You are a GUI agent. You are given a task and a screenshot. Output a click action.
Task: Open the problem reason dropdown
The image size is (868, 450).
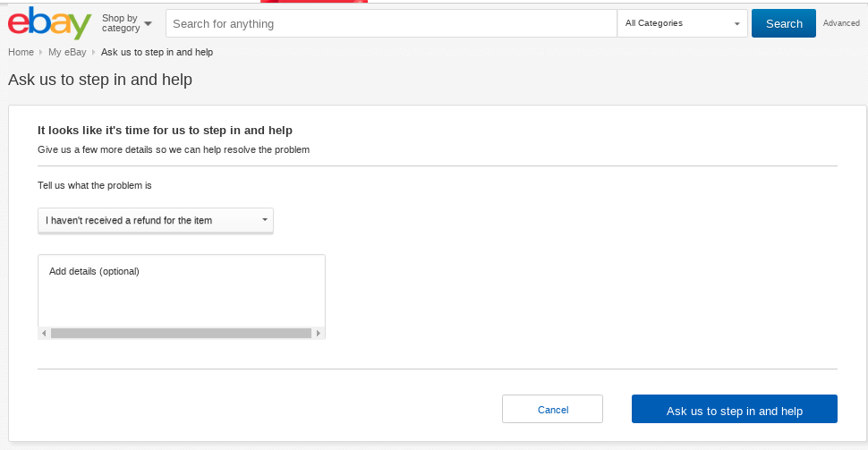tap(156, 220)
